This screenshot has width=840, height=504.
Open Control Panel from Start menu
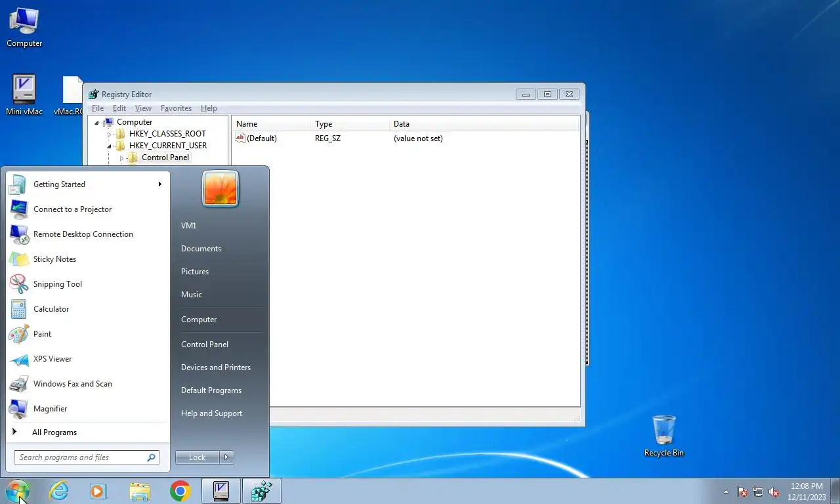[205, 345]
